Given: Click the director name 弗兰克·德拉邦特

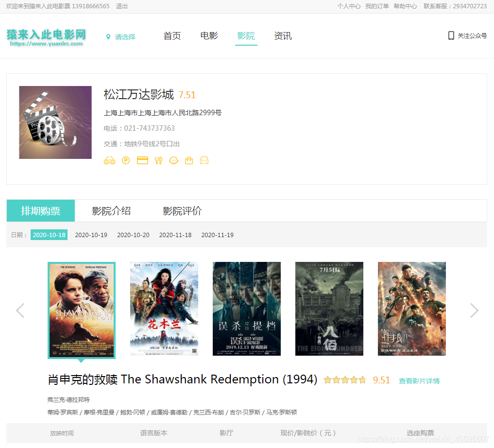Looking at the screenshot, I should coord(68,400).
